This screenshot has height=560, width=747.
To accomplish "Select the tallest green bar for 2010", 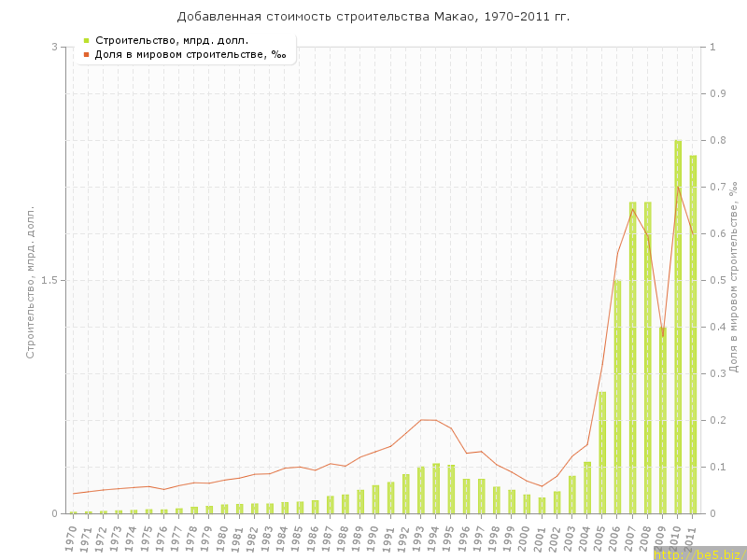I will click(x=678, y=327).
